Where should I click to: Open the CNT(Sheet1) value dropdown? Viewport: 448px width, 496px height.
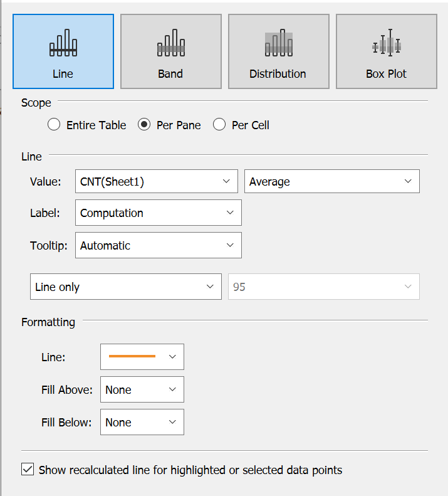click(x=156, y=182)
